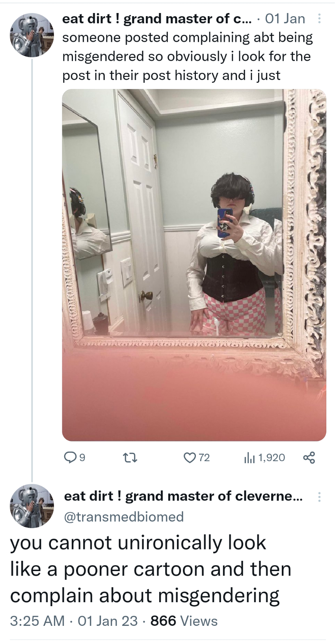Tap the share icon under the photo
This screenshot has height=644, width=335.
click(x=309, y=457)
